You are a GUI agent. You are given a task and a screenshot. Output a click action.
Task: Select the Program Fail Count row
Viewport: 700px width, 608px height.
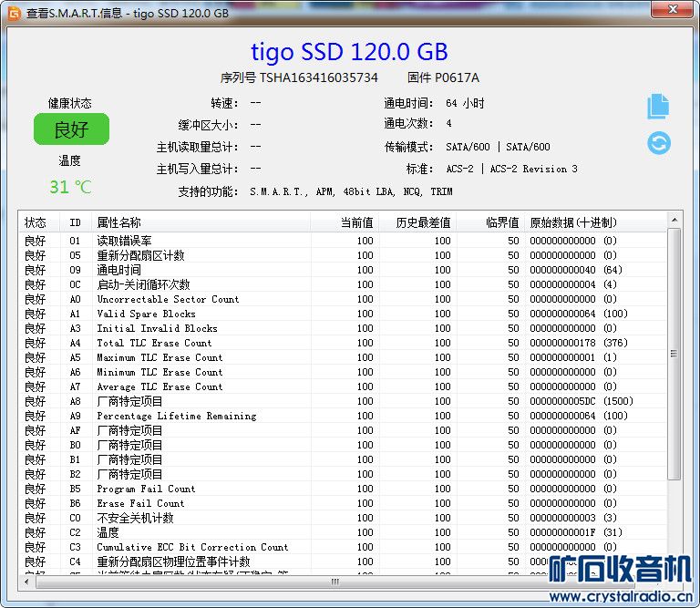click(343, 489)
